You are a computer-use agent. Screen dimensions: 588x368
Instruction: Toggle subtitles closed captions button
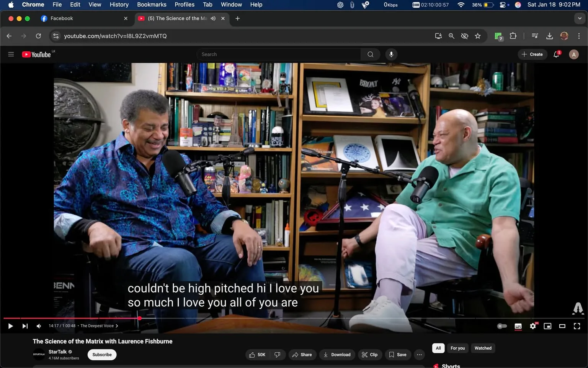coord(518,326)
